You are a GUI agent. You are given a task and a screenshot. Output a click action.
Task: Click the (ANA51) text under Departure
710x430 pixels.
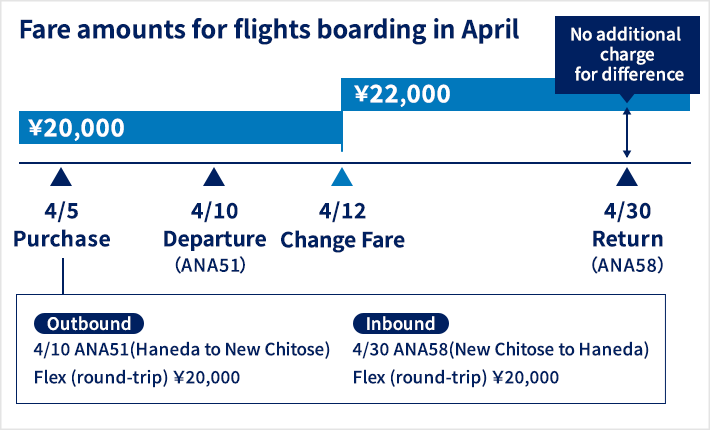[x=211, y=265]
